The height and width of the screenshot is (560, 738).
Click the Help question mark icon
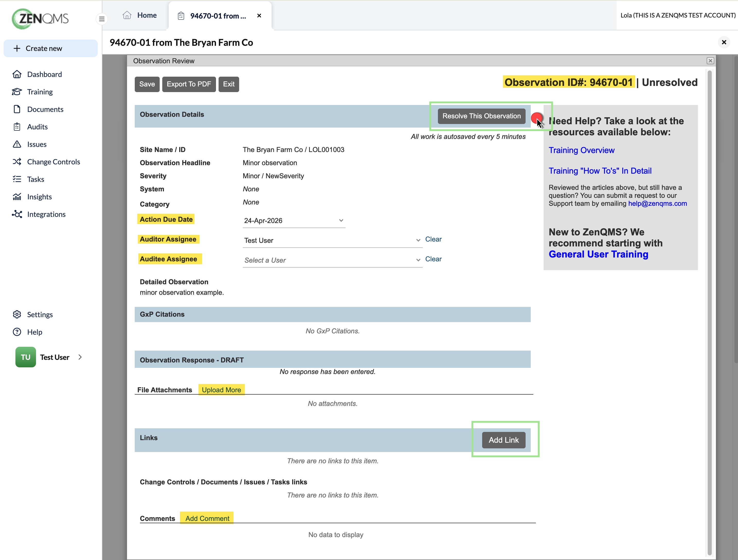click(x=17, y=332)
